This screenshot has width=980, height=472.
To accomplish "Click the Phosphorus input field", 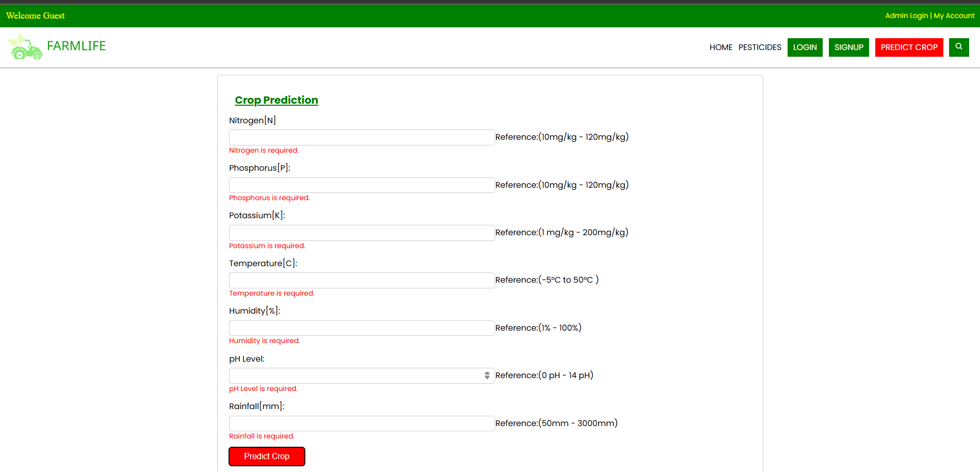I will coord(361,185).
